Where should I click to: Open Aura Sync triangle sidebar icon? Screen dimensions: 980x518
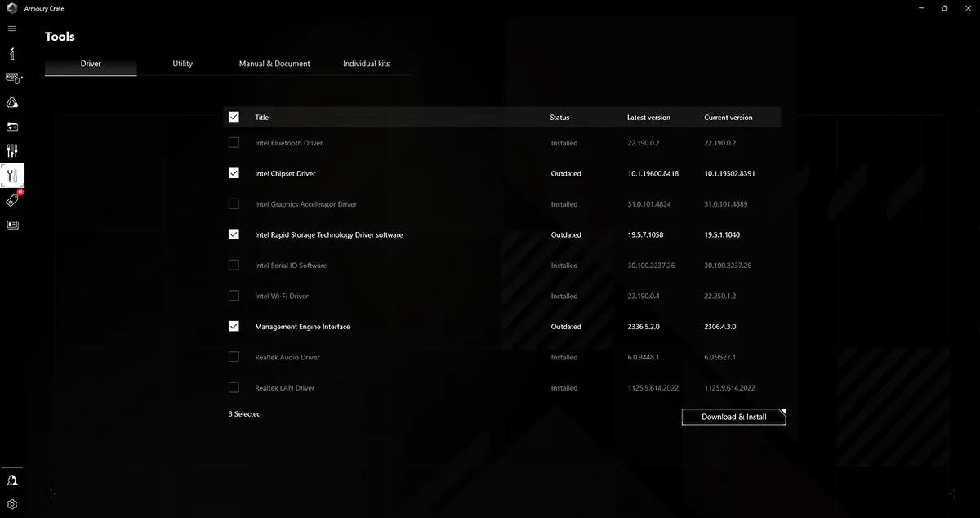(12, 102)
